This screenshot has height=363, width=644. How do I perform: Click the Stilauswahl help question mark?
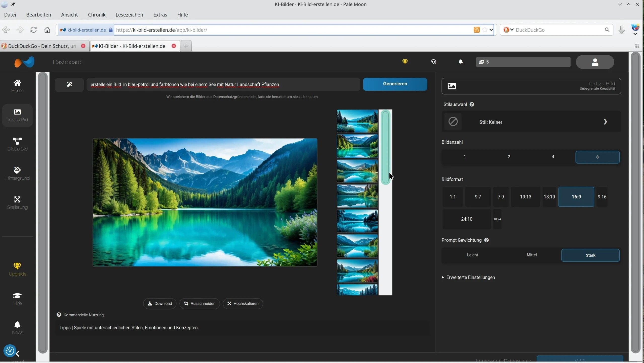click(x=472, y=104)
